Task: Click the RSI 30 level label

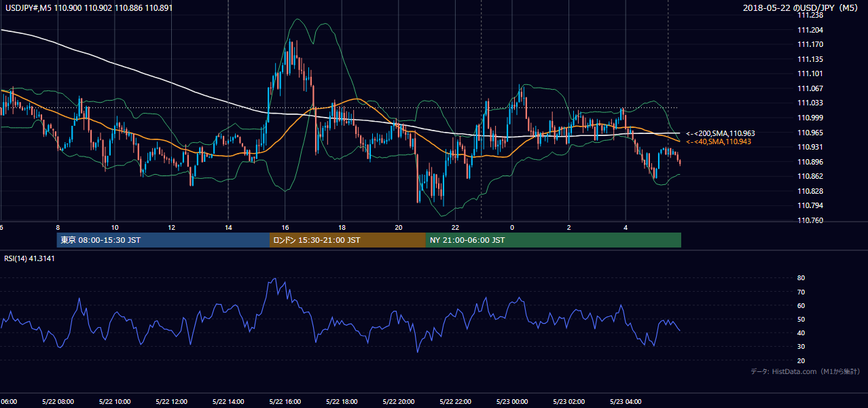Action: (801, 347)
